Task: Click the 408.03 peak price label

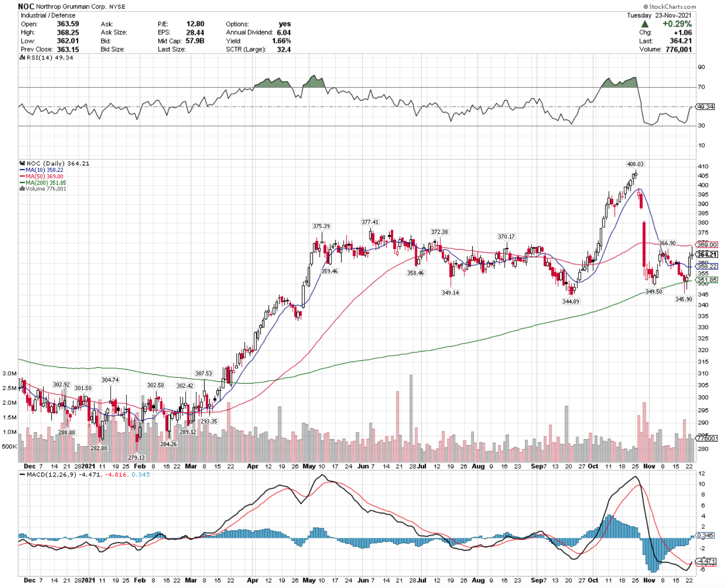Action: (635, 164)
